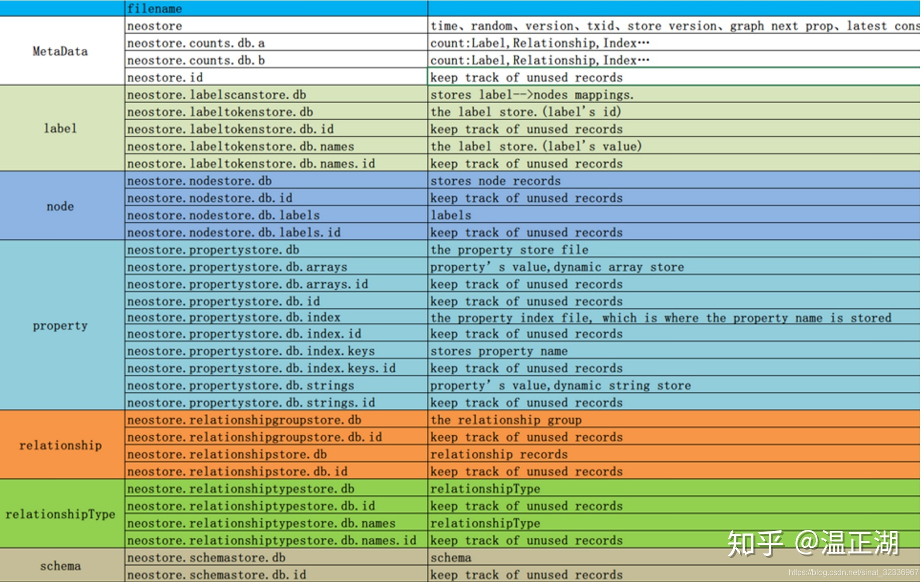Click 'neostore.schemastore.db' filename cell
Viewport: 924px width, 582px height.
click(276, 557)
